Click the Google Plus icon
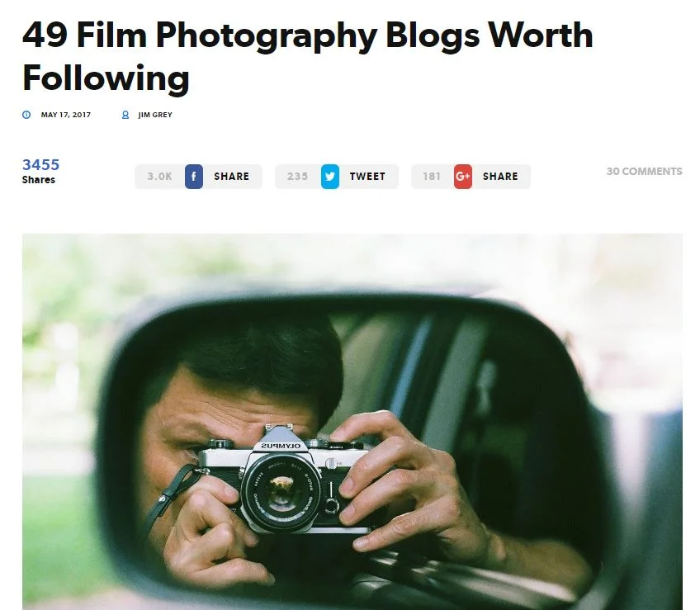 463,177
